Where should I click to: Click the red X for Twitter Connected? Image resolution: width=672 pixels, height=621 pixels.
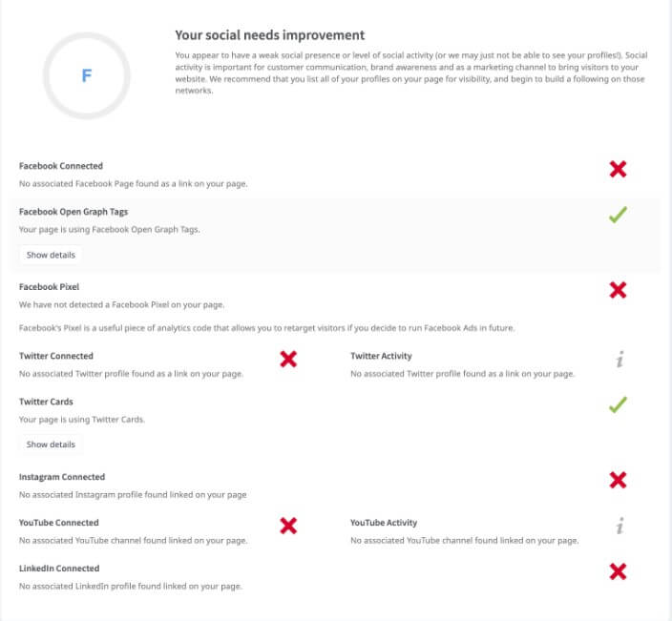pos(288,359)
